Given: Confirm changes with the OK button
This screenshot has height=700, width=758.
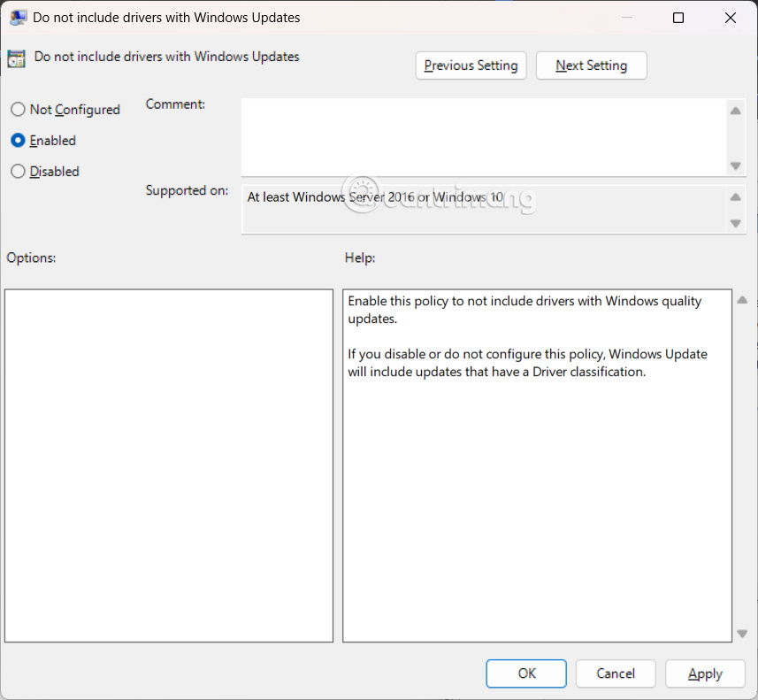Looking at the screenshot, I should tap(525, 673).
